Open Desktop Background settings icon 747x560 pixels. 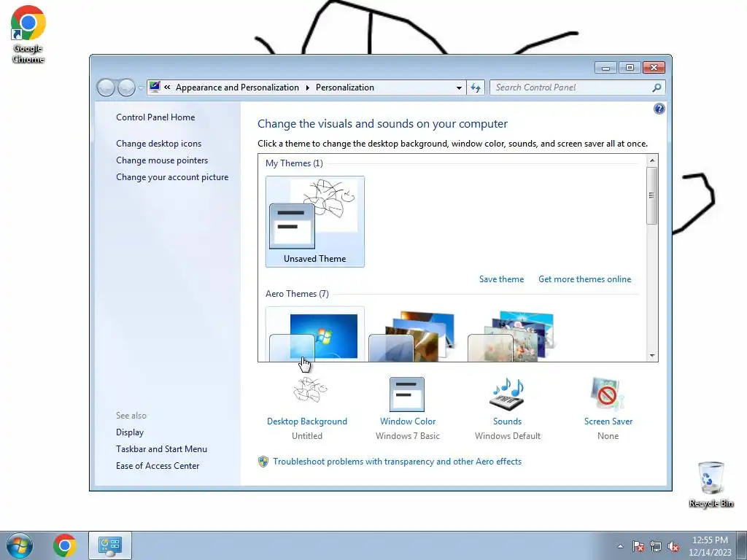point(310,391)
